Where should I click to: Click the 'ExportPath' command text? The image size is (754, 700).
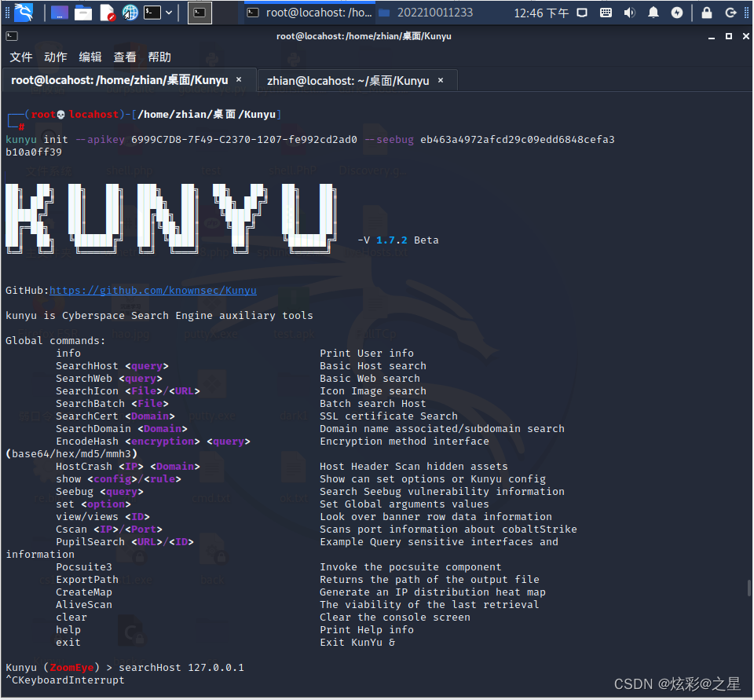[x=86, y=579]
